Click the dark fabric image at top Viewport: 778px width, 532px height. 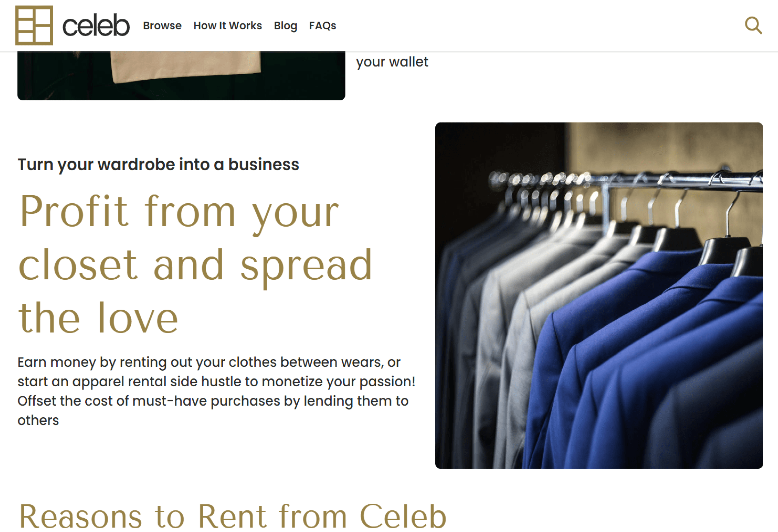tap(181, 76)
